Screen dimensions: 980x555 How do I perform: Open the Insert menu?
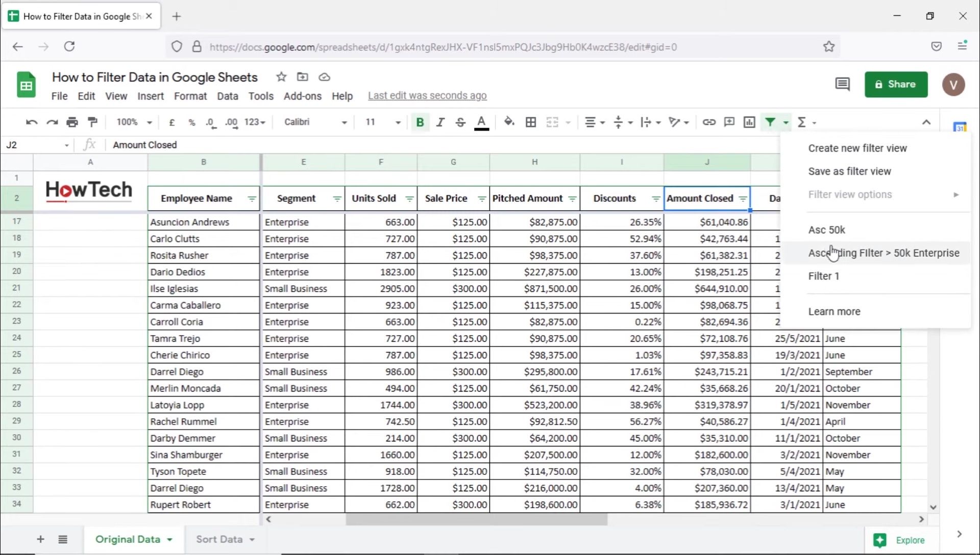(x=151, y=96)
